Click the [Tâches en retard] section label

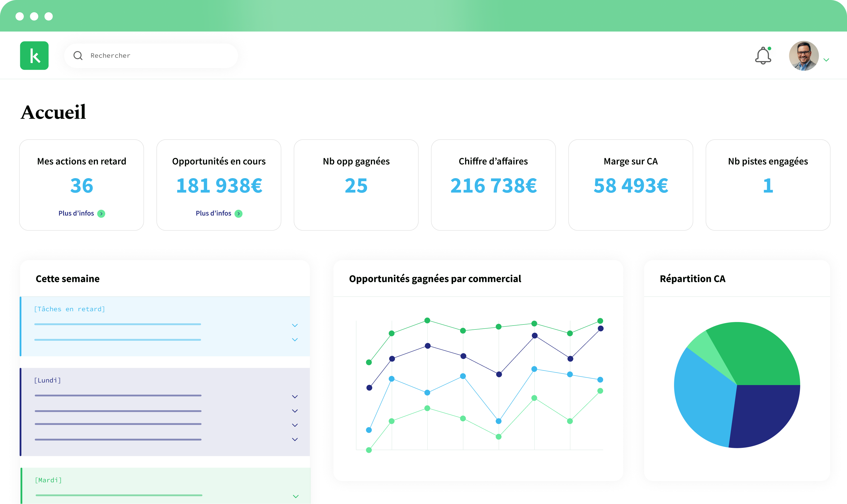(70, 309)
